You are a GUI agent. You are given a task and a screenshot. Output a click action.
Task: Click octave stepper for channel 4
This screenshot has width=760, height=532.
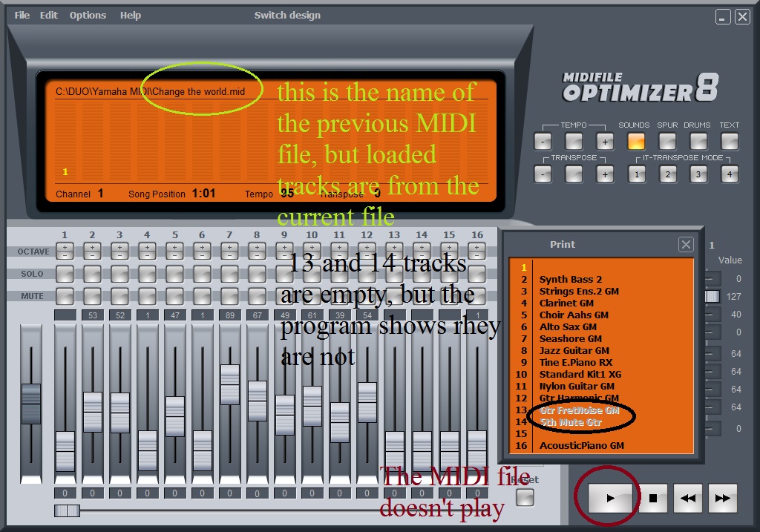click(147, 251)
